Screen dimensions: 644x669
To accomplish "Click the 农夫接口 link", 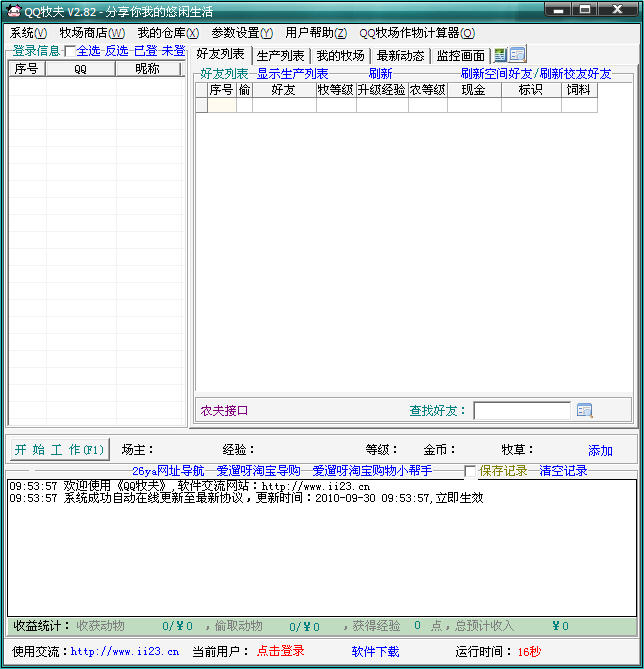I will click(x=224, y=410).
